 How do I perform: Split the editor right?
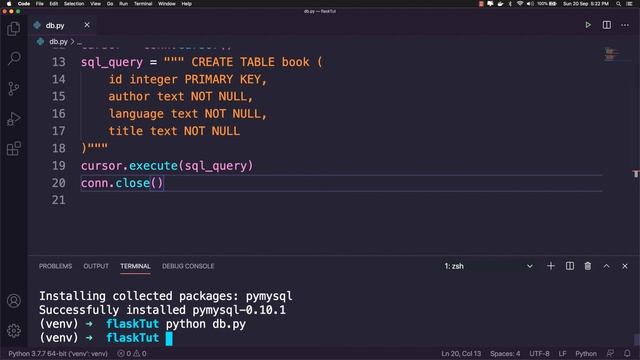coord(607,25)
